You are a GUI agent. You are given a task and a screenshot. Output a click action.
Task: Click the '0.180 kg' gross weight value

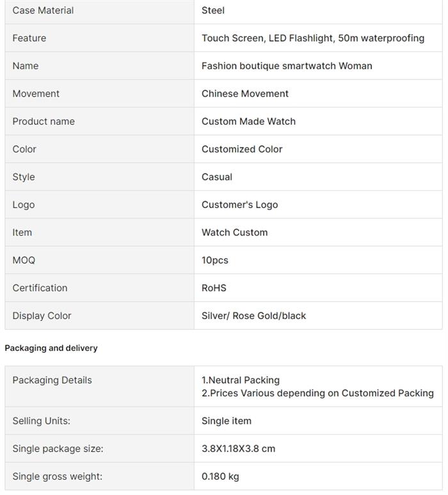[x=220, y=476]
